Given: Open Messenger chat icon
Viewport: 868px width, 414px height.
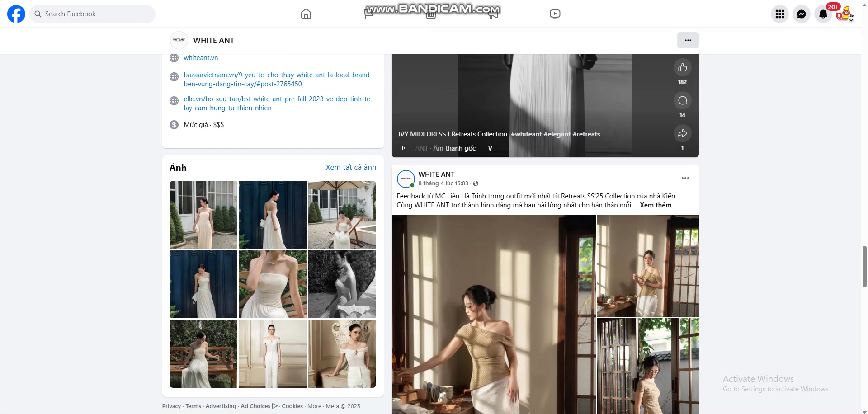Looking at the screenshot, I should [x=801, y=14].
